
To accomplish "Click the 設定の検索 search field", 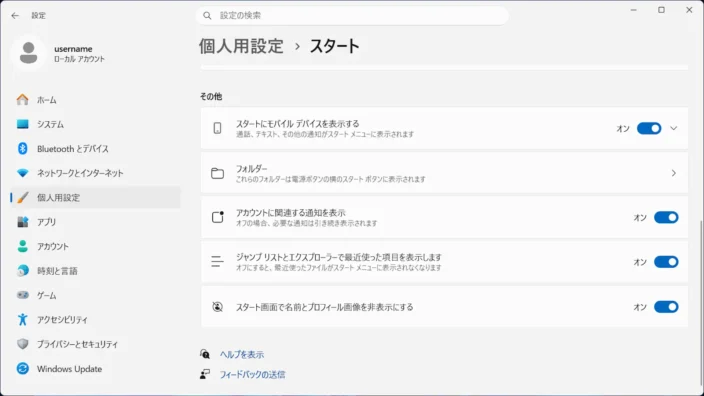I will 352,16.
